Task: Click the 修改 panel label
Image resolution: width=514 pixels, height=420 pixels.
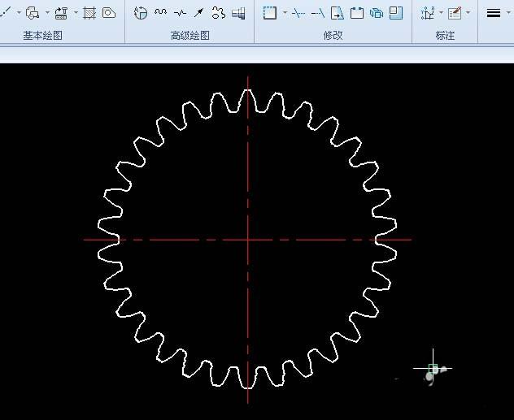Action: point(333,36)
